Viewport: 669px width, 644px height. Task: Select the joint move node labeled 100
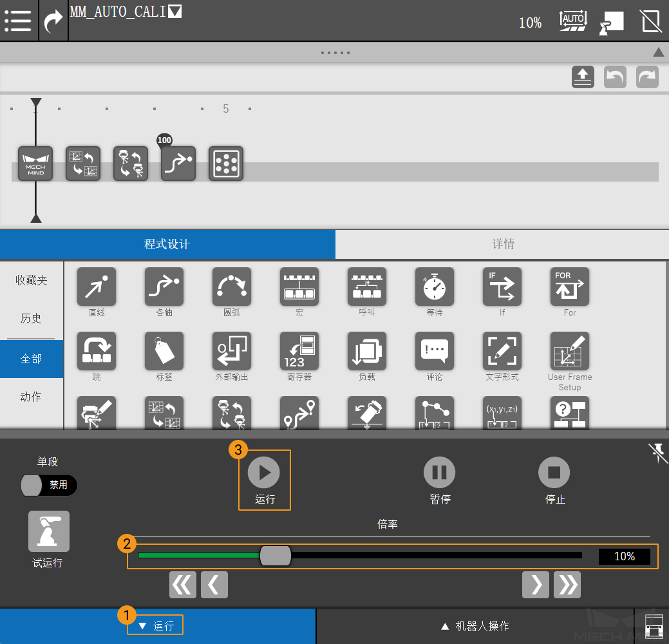pyautogui.click(x=178, y=164)
